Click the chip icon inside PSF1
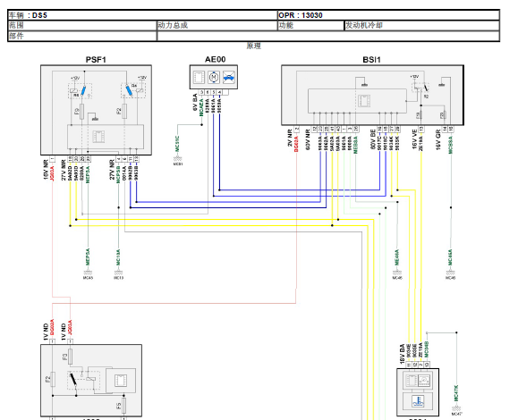 point(98,136)
